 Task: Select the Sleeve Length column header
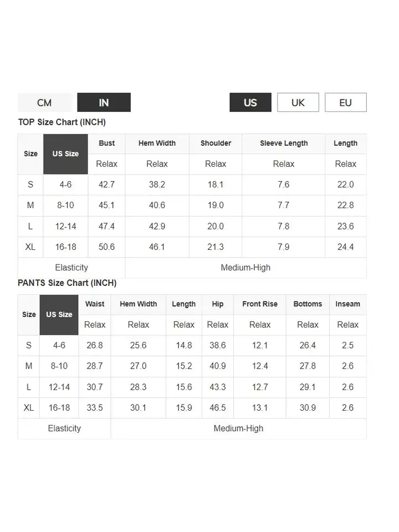pyautogui.click(x=284, y=144)
